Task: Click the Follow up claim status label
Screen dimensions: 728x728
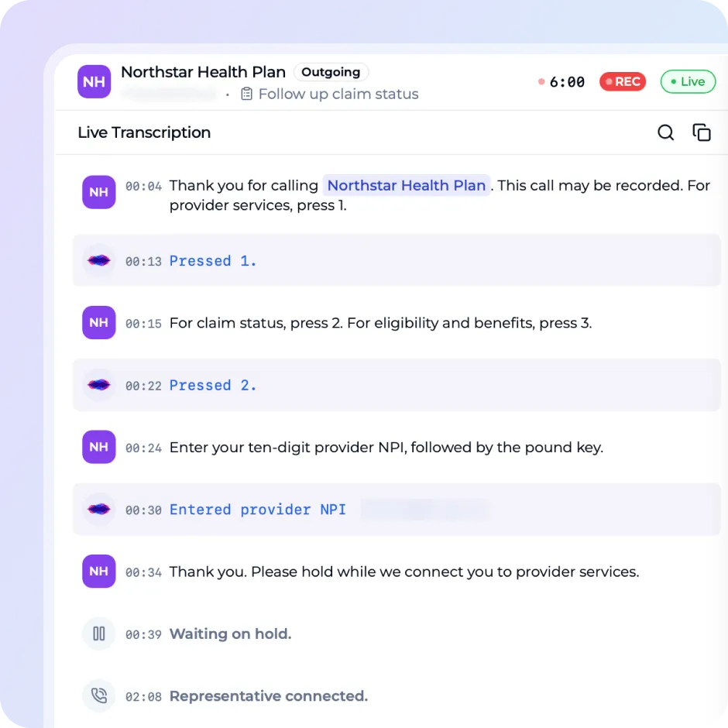Action: tap(338, 94)
